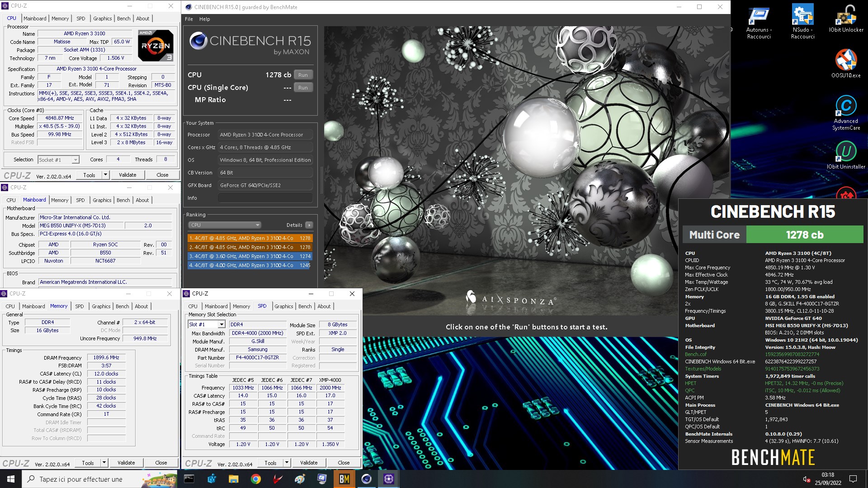The width and height of the screenshot is (868, 488).
Task: Click the Cinebench Info input field
Action: click(x=265, y=198)
